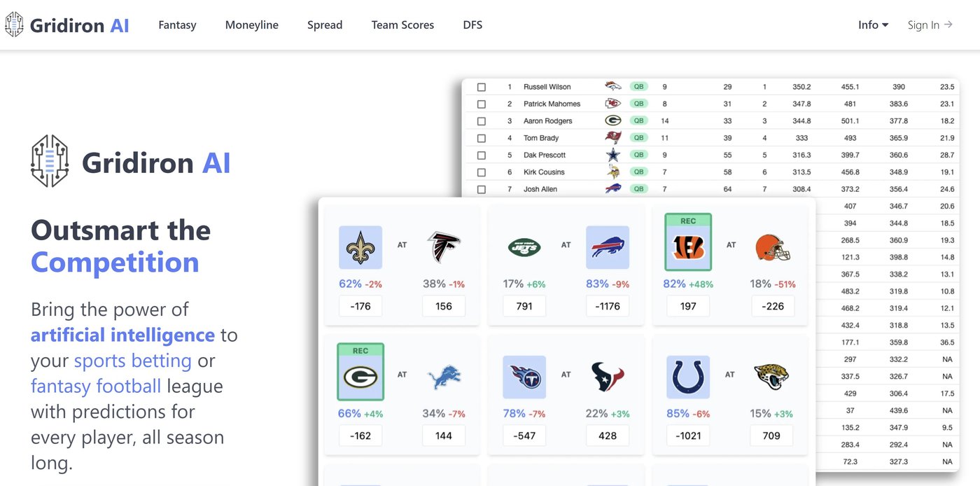Click the Broncos logo beside Russell Wilson
Screen dimensions: 980x486
(613, 87)
